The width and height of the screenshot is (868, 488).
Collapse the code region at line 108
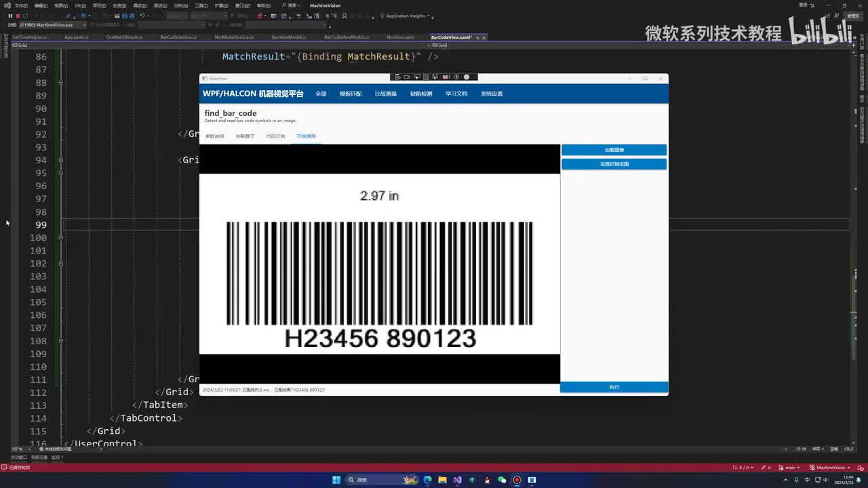[60, 340]
